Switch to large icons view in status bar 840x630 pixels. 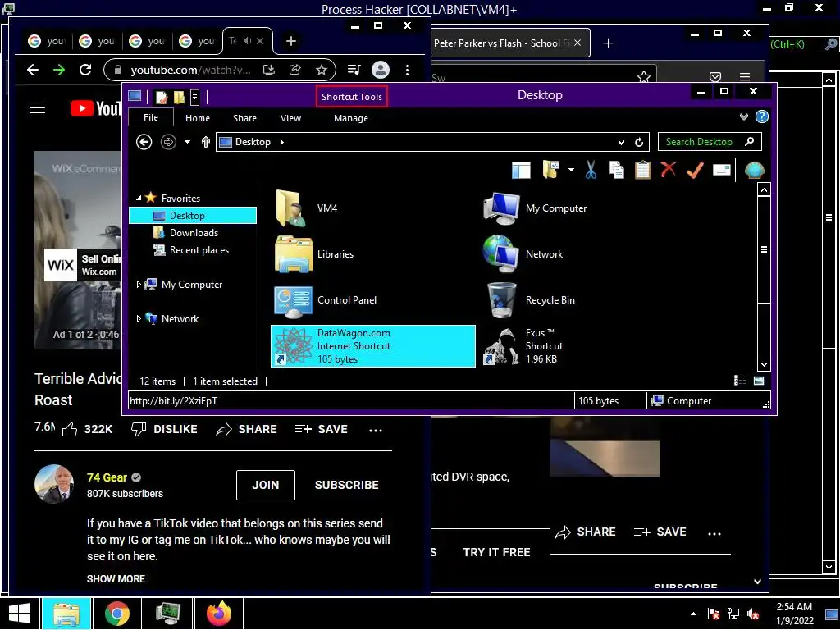(x=759, y=381)
